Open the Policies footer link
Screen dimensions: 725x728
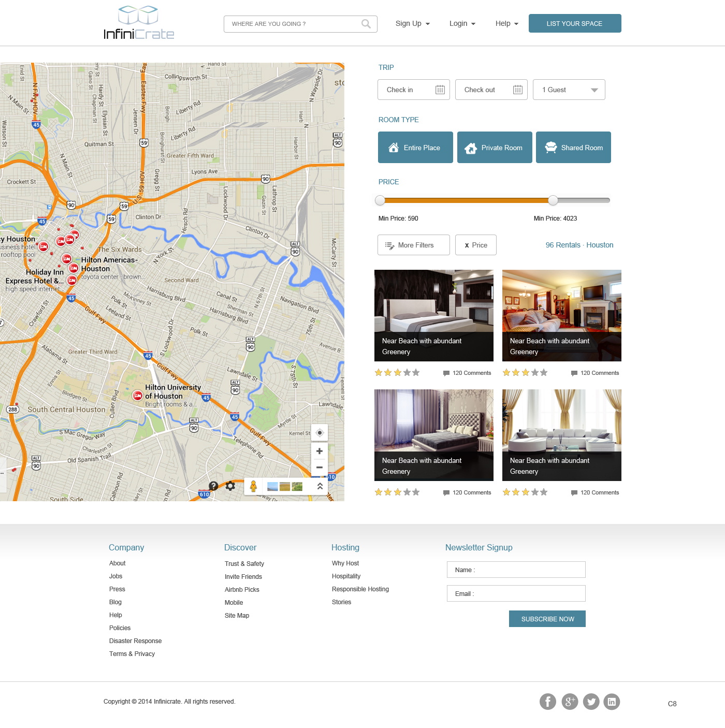tap(120, 628)
